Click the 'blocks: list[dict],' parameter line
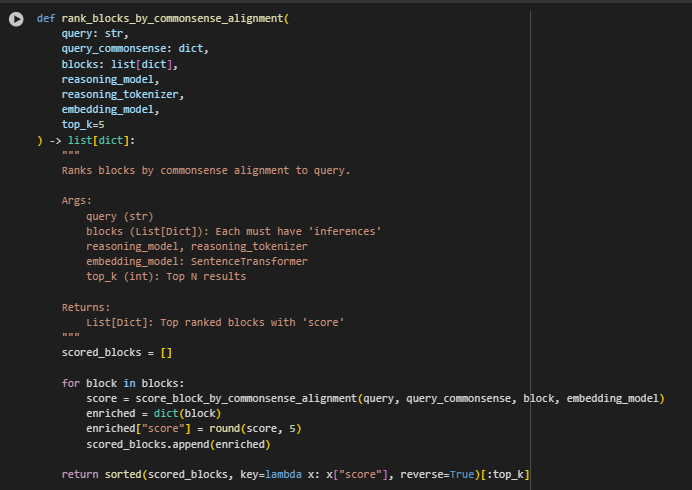Screen dimensions: 692x490 120,64
